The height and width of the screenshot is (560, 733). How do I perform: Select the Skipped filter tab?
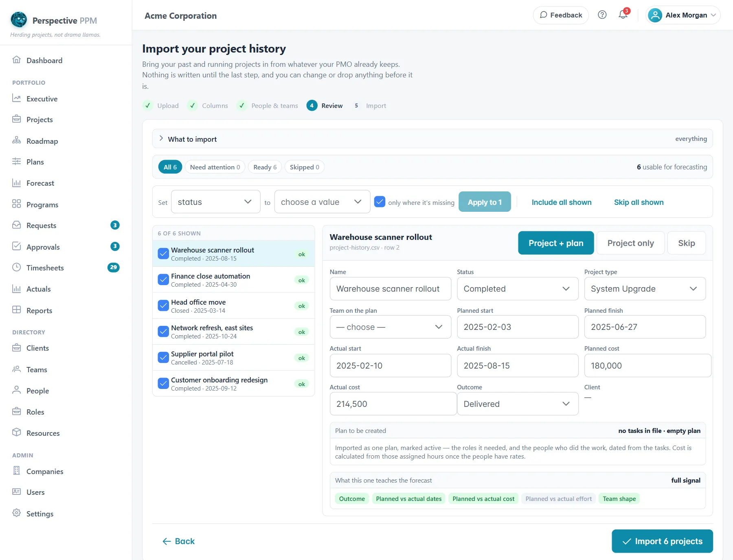tap(305, 167)
